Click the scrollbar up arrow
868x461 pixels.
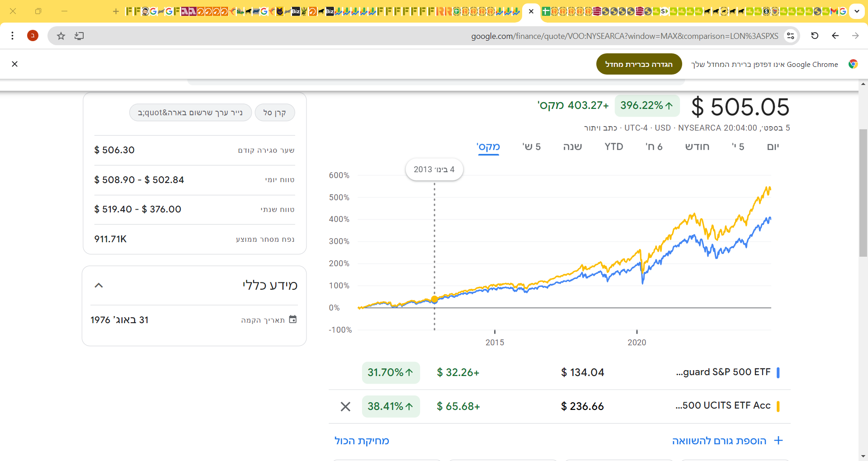(863, 84)
